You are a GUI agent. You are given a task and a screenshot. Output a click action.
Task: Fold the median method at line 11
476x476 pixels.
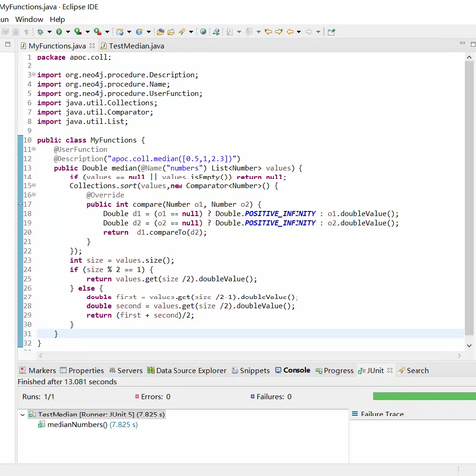pyautogui.click(x=34, y=149)
